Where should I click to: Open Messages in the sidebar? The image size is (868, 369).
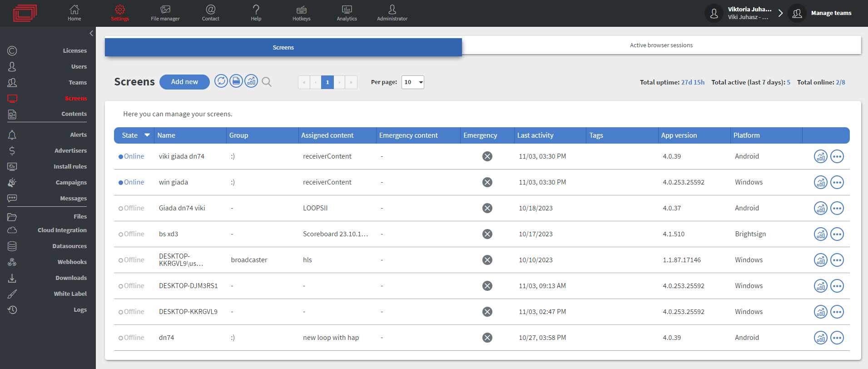47,198
